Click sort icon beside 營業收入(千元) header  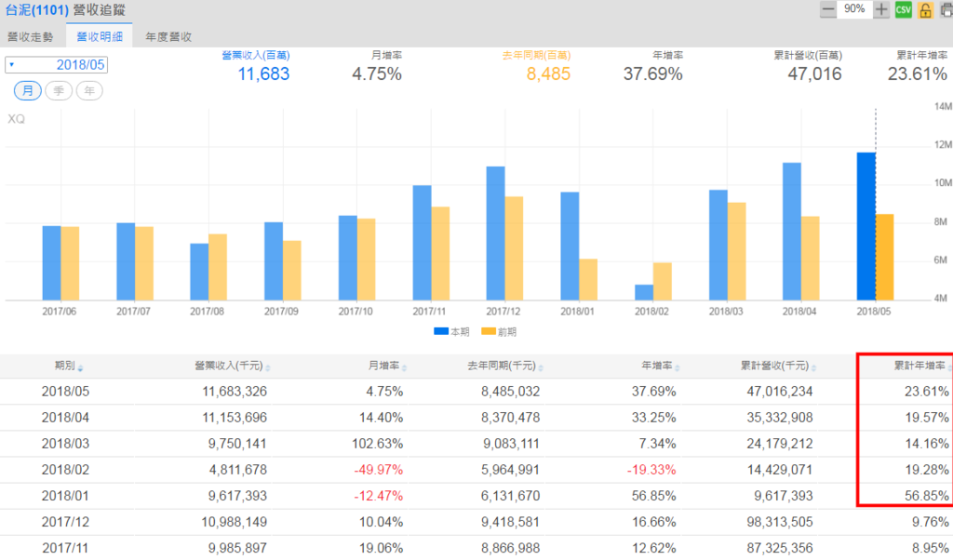tap(268, 368)
